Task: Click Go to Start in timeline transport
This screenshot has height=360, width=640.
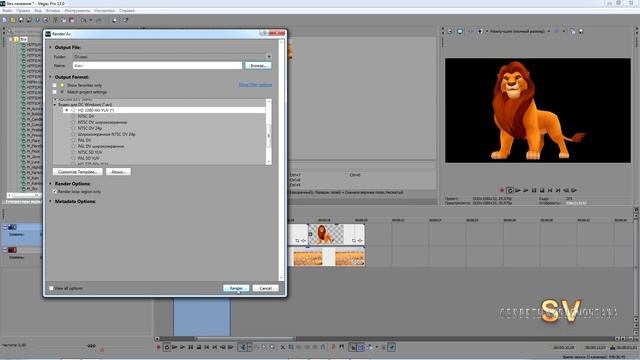Action: coord(207,347)
